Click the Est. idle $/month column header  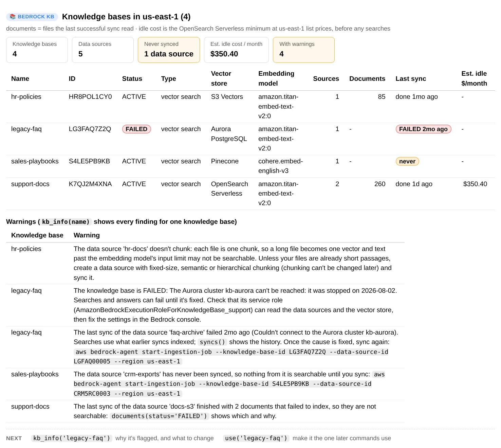[474, 78]
